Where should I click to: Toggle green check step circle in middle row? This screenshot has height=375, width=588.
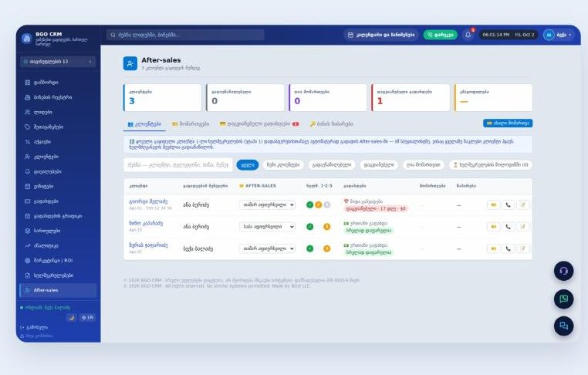[x=309, y=227]
